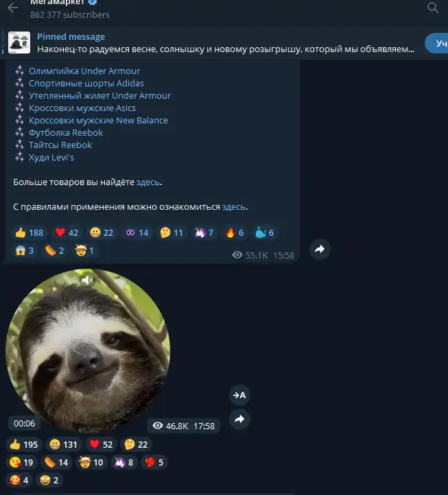Add grinning reaction with 131 count
Viewport: 448px width, 495px height.
pos(64,444)
